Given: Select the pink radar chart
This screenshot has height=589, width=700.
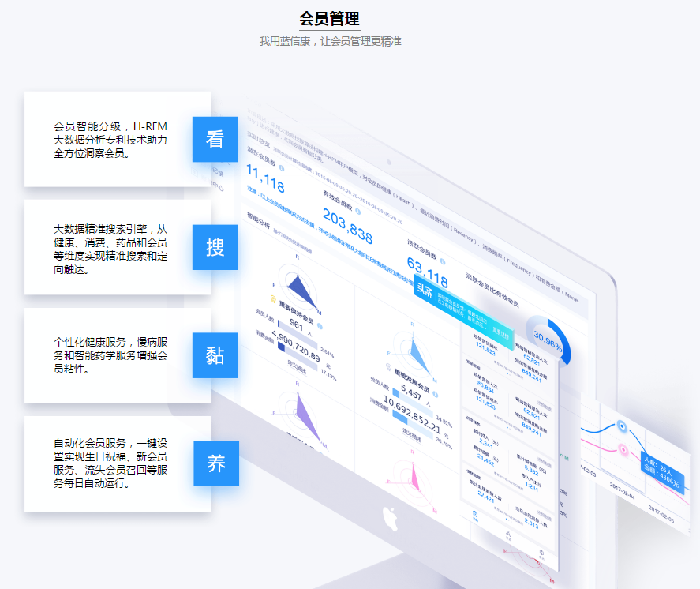Looking at the screenshot, I should point(413,482).
